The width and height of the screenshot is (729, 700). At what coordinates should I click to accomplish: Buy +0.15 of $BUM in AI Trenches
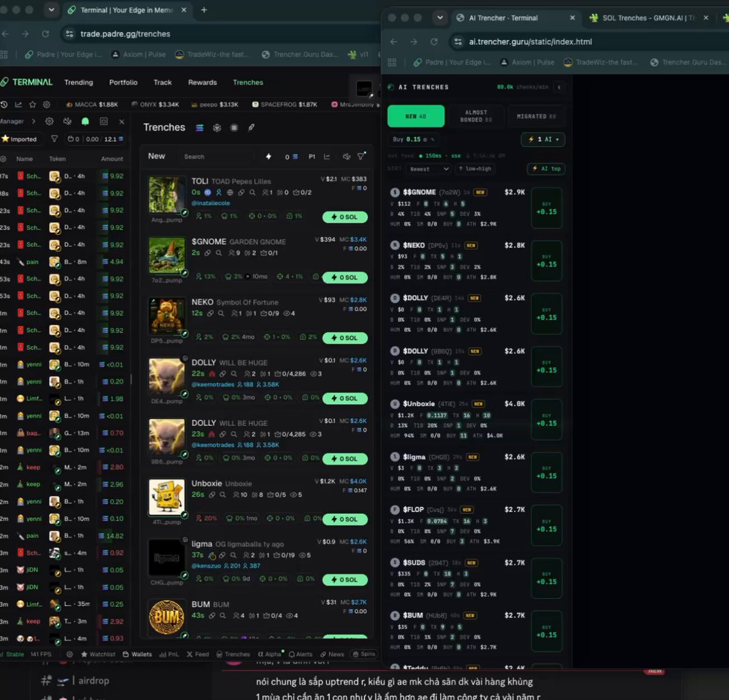point(546,631)
